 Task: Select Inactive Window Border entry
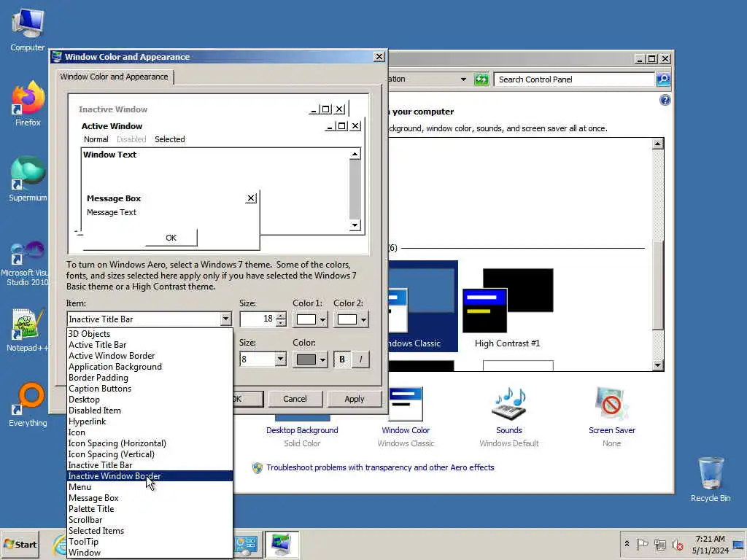coord(150,476)
